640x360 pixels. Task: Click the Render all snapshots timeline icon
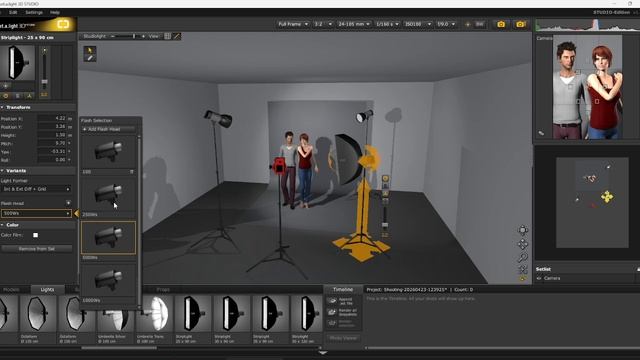pyautogui.click(x=332, y=312)
